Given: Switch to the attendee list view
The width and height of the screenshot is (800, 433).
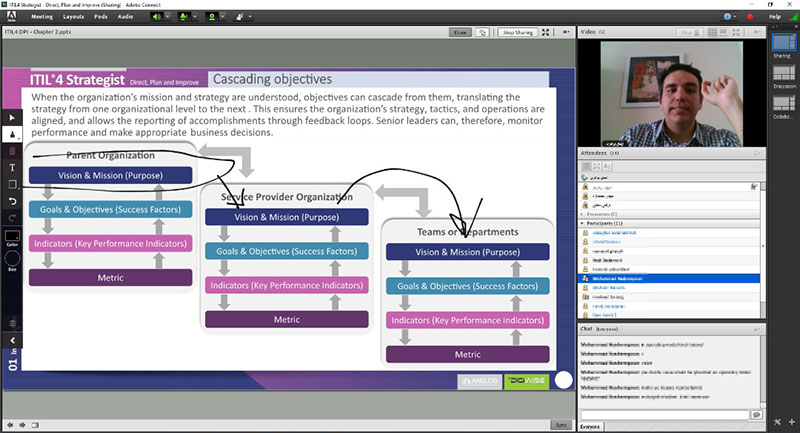Looking at the screenshot, I should coord(586,166).
